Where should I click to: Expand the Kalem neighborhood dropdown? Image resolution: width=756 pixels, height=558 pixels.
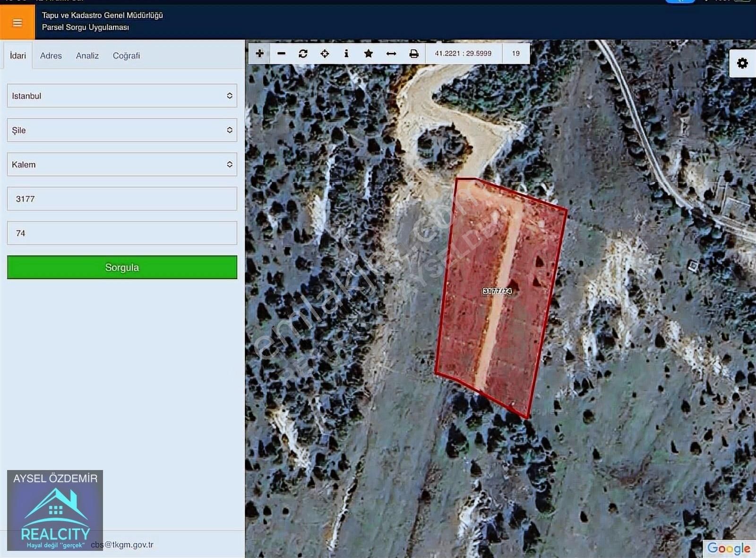pos(122,164)
